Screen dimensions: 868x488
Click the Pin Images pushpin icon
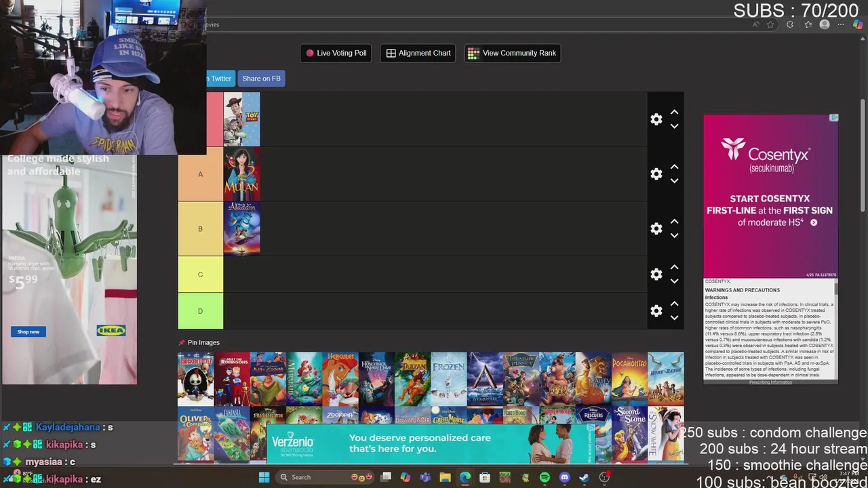click(182, 343)
